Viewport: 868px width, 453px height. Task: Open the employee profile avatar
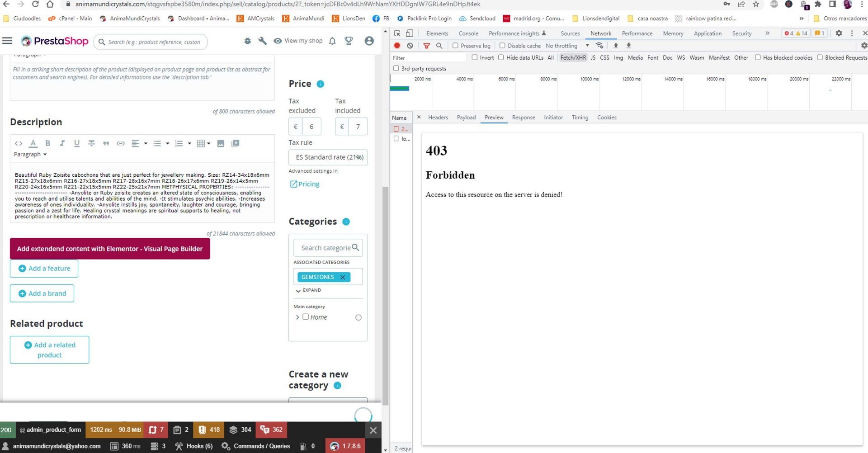point(369,41)
